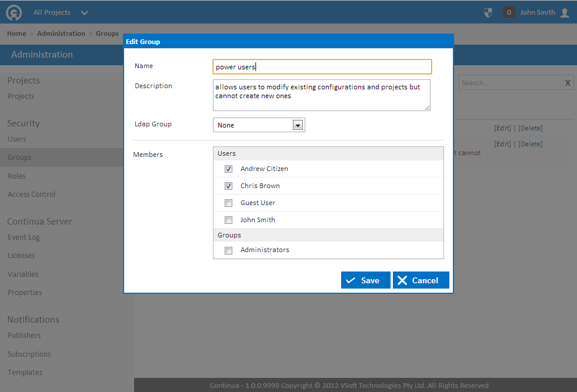Viewport: 577px width, 392px height.
Task: Uncheck the Chris Brown member checkbox
Action: (x=229, y=186)
